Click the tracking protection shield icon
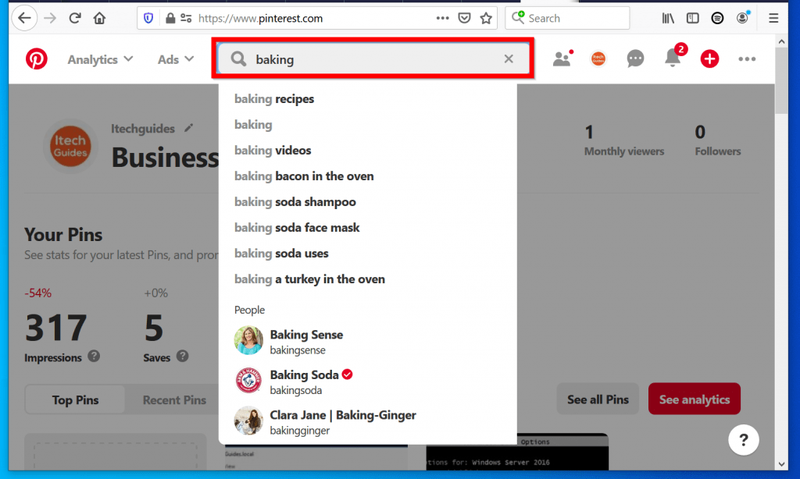This screenshot has height=479, width=800. point(148,18)
